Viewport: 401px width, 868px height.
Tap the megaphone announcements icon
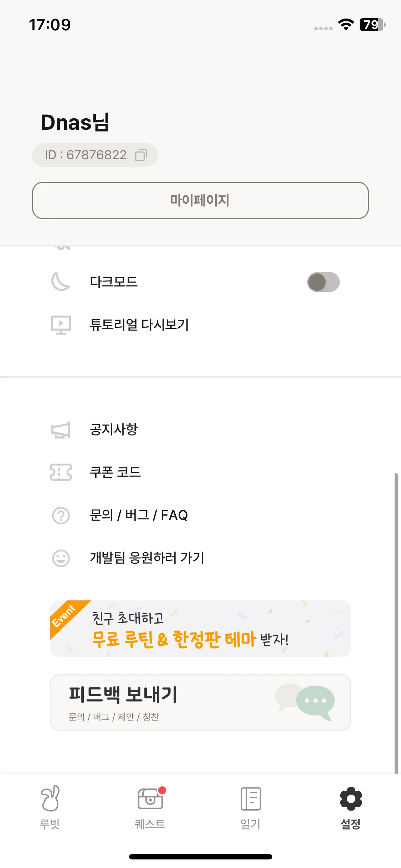[61, 430]
